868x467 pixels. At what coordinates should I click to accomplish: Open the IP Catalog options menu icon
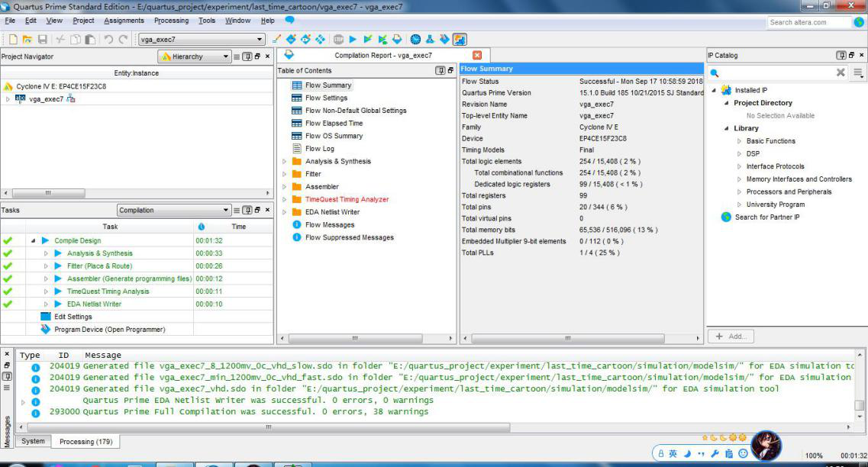(858, 72)
